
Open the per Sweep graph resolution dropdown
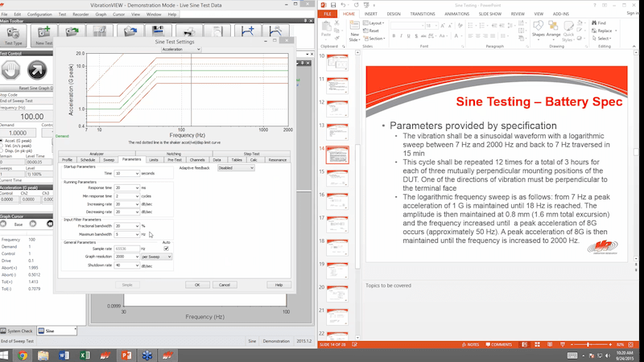point(156,257)
